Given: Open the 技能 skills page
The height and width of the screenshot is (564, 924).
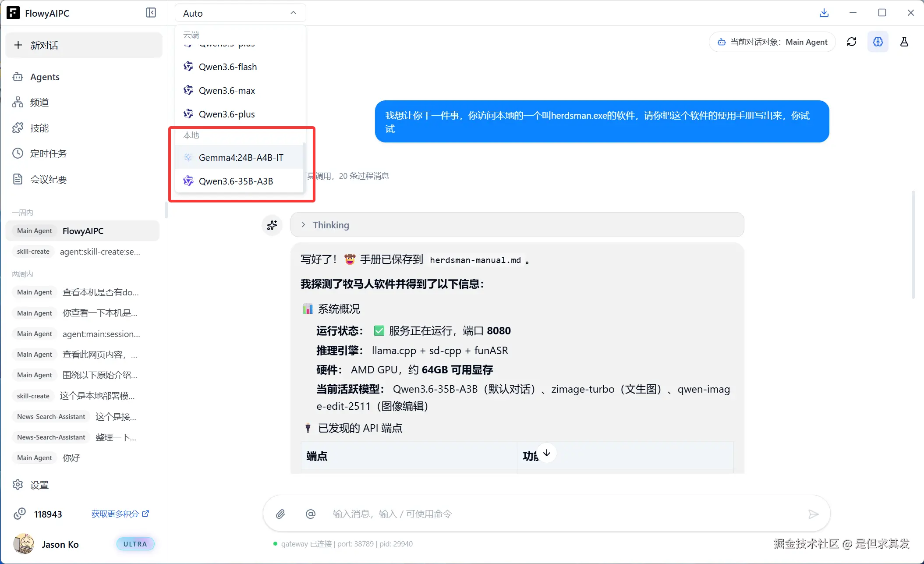Looking at the screenshot, I should [84, 128].
